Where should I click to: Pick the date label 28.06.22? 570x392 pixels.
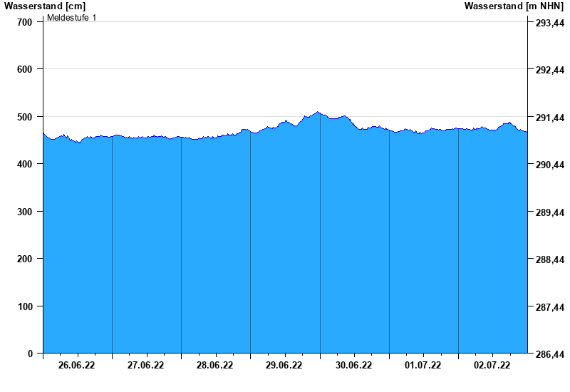215,365
